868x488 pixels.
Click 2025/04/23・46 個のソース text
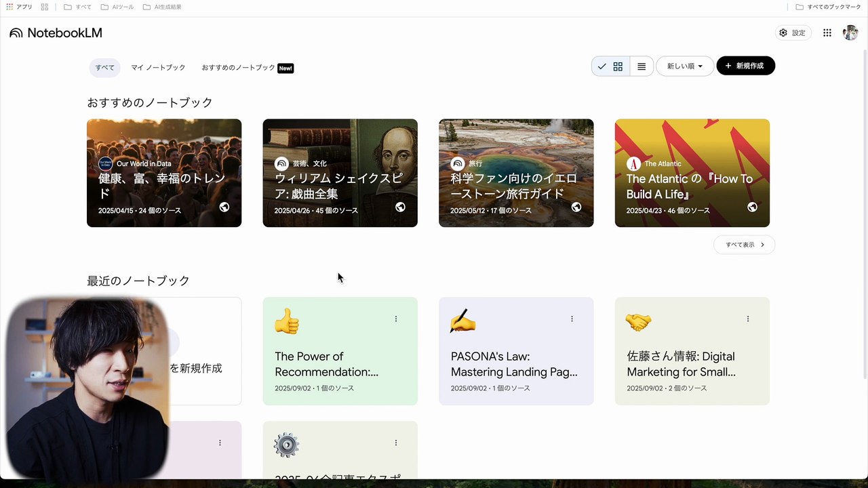coord(668,211)
